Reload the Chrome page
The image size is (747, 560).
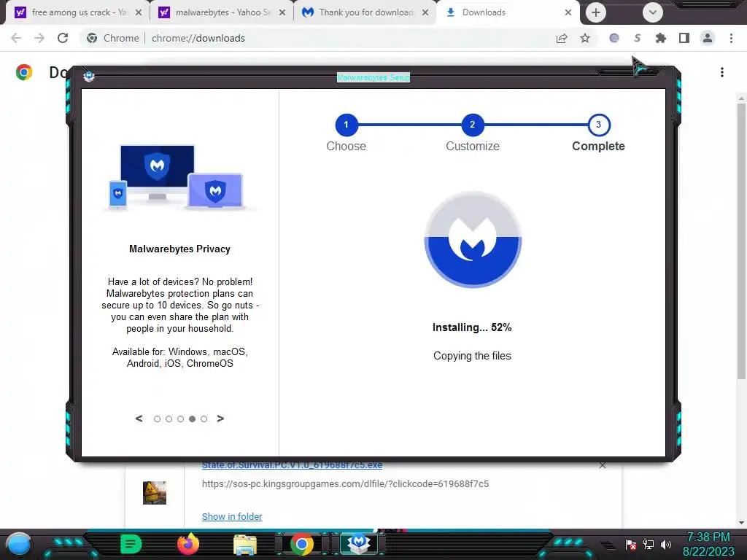point(63,38)
